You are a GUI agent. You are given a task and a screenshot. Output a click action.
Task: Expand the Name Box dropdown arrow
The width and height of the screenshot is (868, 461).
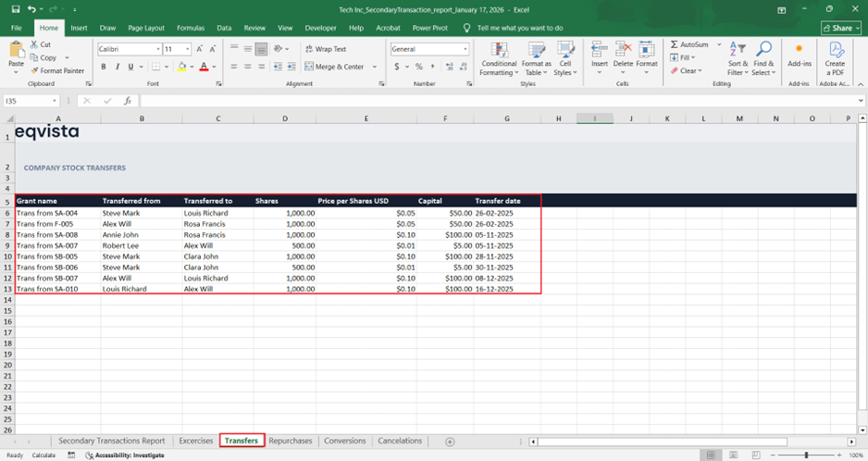(x=56, y=101)
